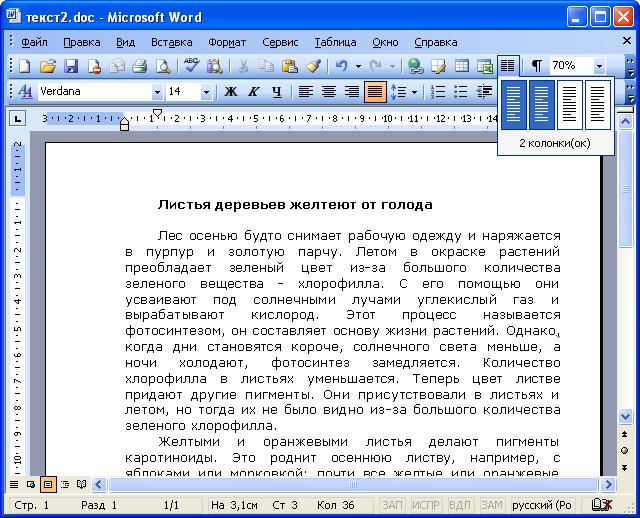The width and height of the screenshot is (640, 518).
Task: Select three columns in the picker
Action: pos(569,105)
